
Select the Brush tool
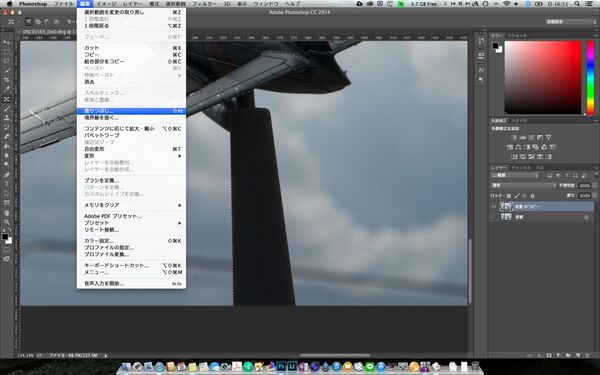[x=7, y=109]
